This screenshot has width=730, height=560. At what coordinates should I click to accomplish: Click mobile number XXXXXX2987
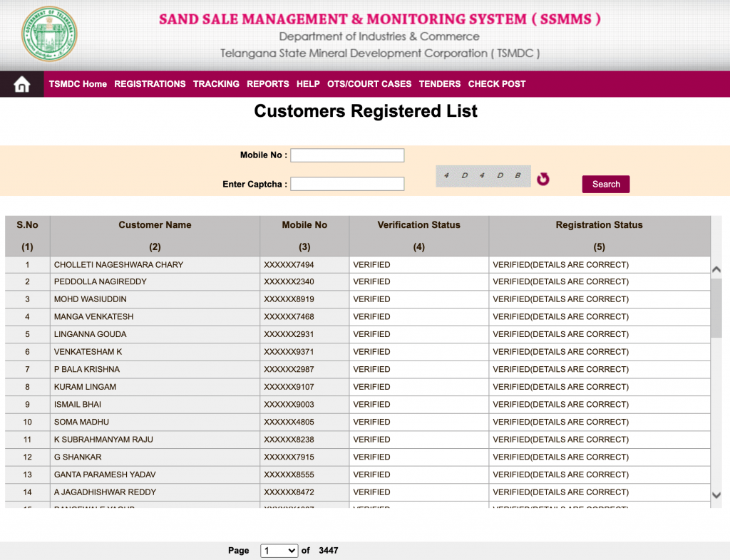coord(289,370)
